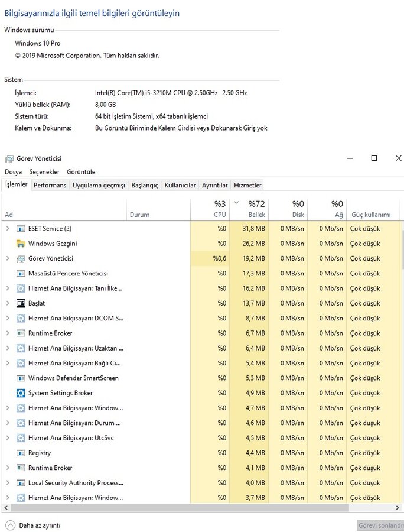Select the "System Settings Broker" row text
The height and width of the screenshot is (532, 404).
click(60, 393)
